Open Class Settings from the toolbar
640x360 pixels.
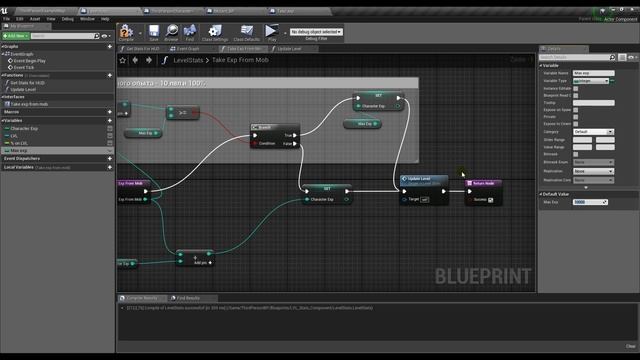pos(215,31)
